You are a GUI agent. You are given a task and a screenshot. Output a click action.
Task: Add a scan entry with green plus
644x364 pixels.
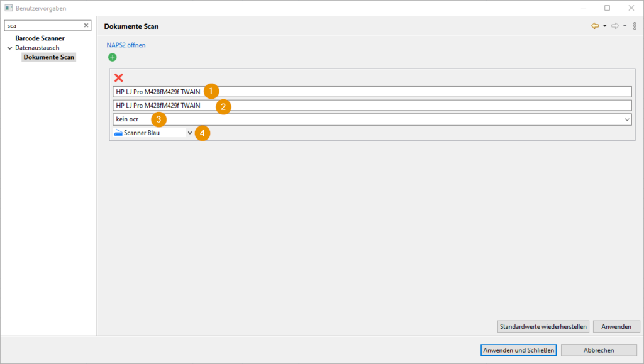pos(113,57)
